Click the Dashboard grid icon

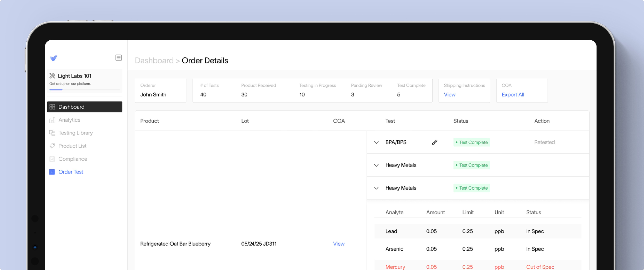(x=52, y=107)
